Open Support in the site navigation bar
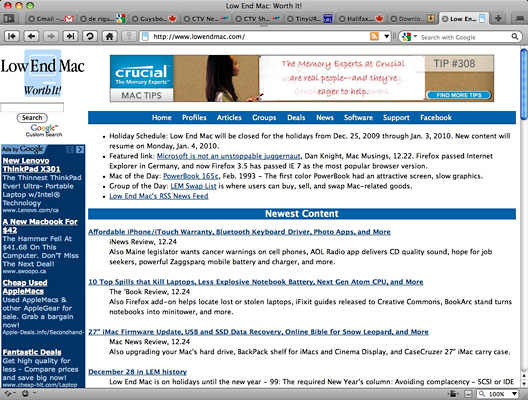The width and height of the screenshot is (528, 400). 396,118
